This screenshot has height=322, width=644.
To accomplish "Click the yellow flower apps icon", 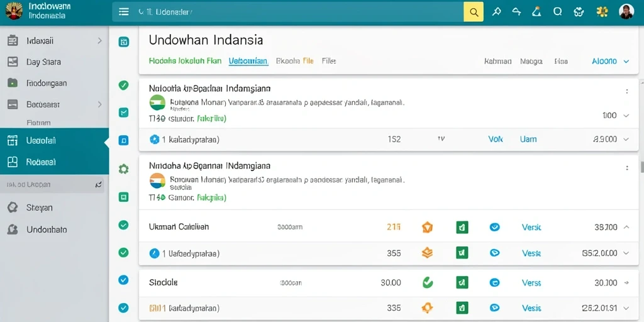I will 602,12.
